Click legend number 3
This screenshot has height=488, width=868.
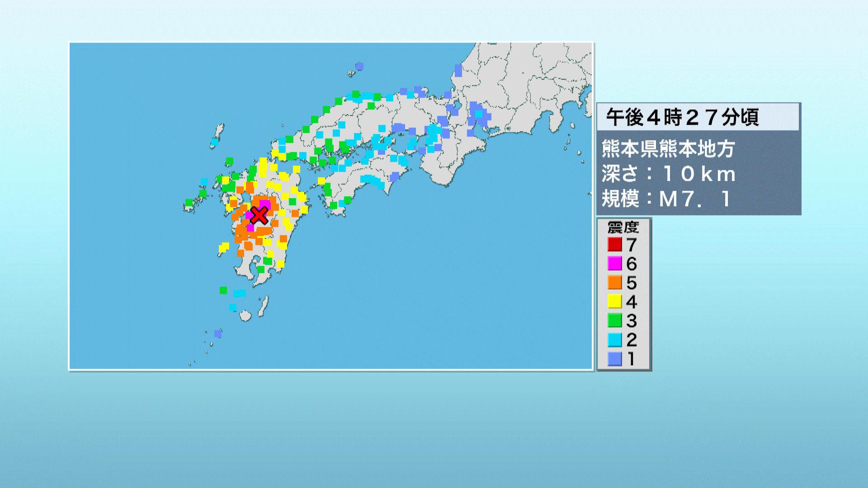pyautogui.click(x=632, y=321)
